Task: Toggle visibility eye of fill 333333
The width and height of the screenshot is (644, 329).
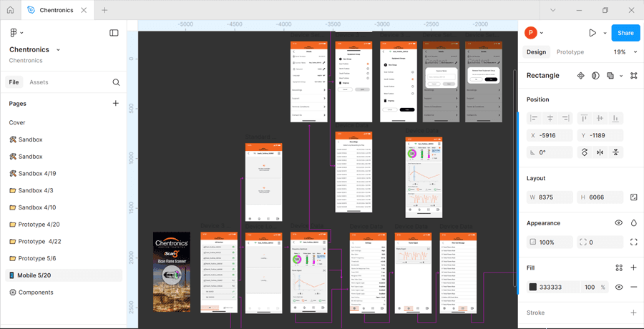Action: [619, 287]
